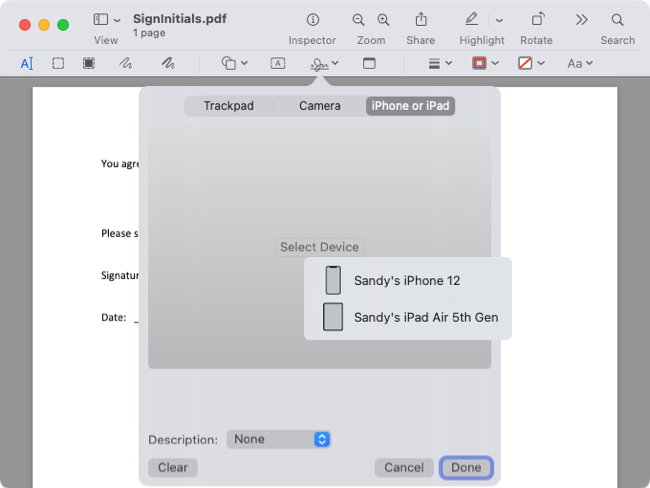Click the Zoom in magnifier
This screenshot has width=650, height=488.
click(383, 19)
